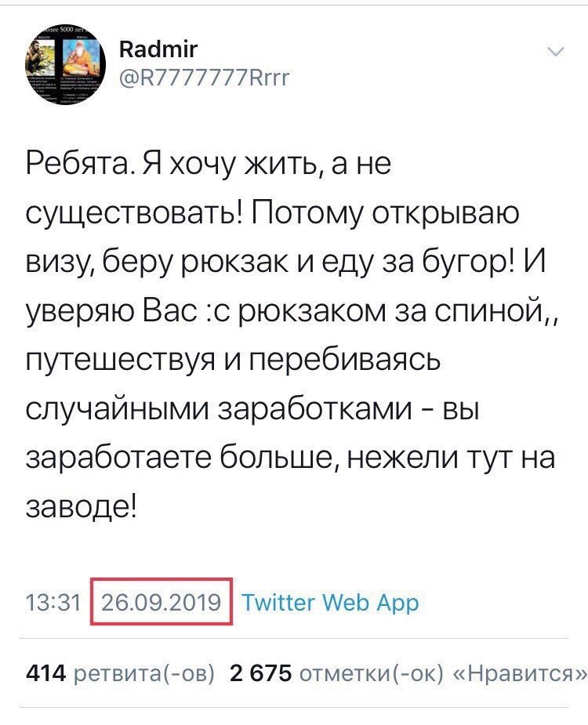Viewport: 588px width, 725px height.
Task: Expand the tweet options chevron
Action: tap(554, 53)
